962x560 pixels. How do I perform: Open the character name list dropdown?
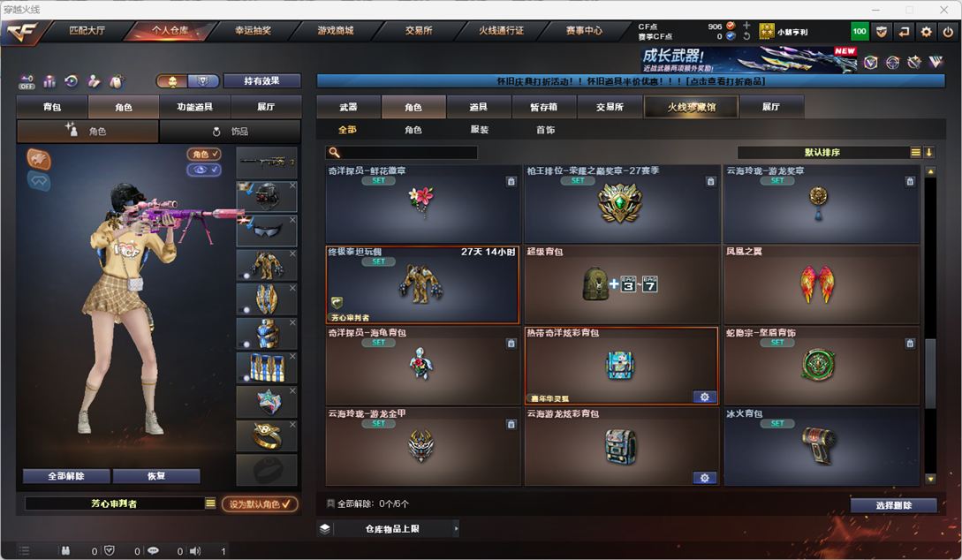[210, 503]
